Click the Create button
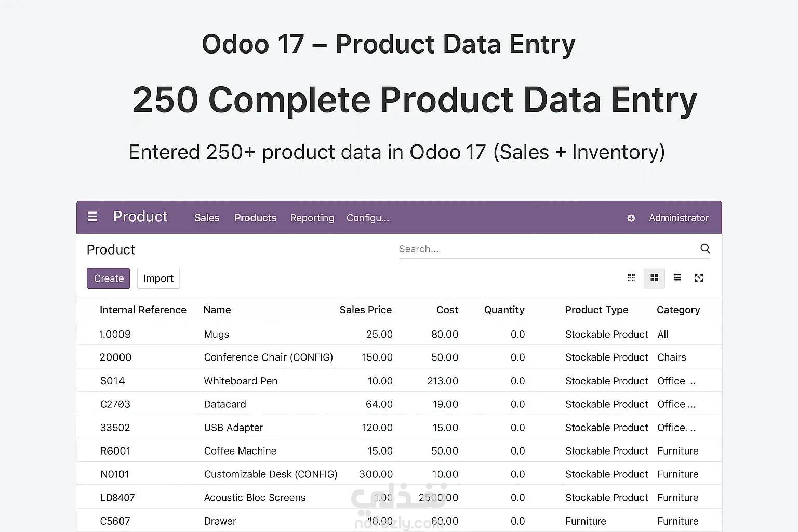Screen dimensions: 798x532 (108, 278)
